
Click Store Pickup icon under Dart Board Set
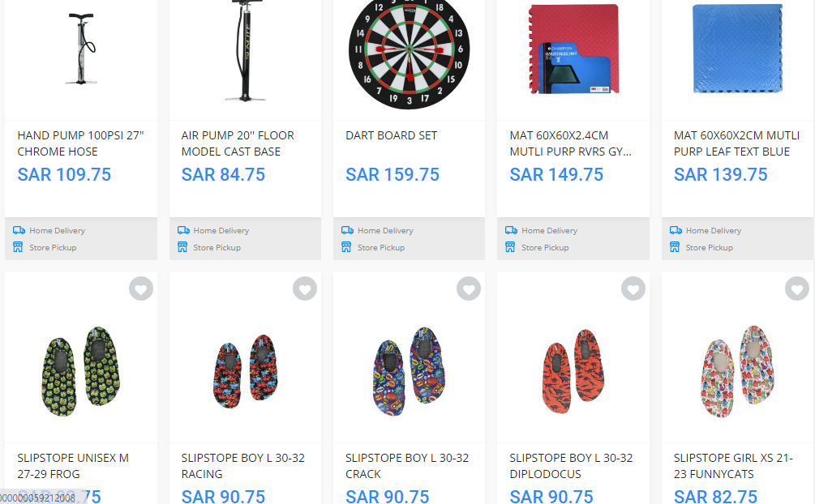[346, 247]
